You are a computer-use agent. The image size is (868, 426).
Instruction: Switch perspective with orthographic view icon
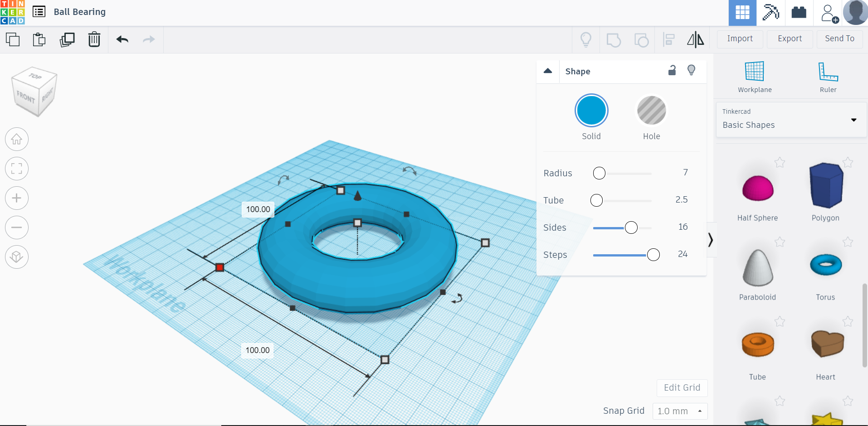(x=17, y=257)
